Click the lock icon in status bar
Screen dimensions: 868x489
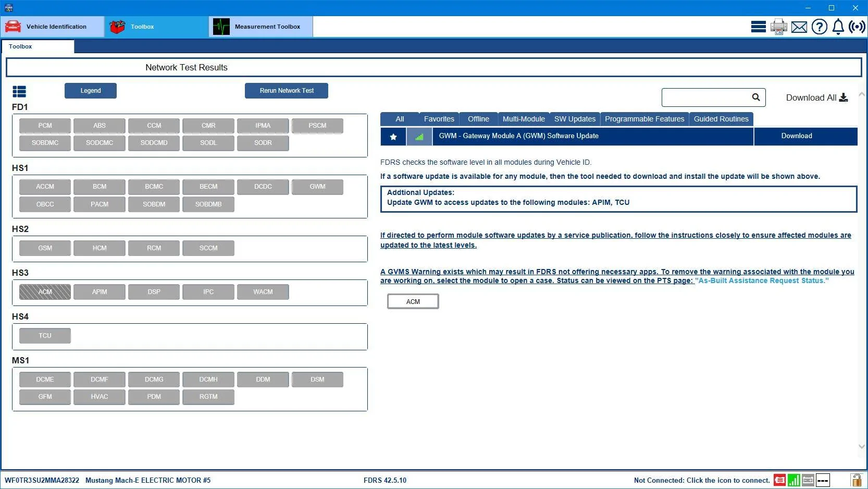coord(856,480)
